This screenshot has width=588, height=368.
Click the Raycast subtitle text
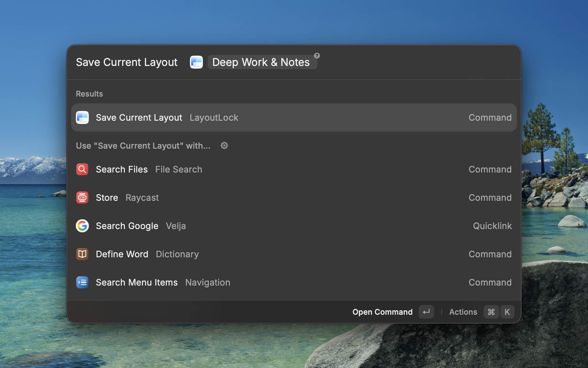[142, 198]
